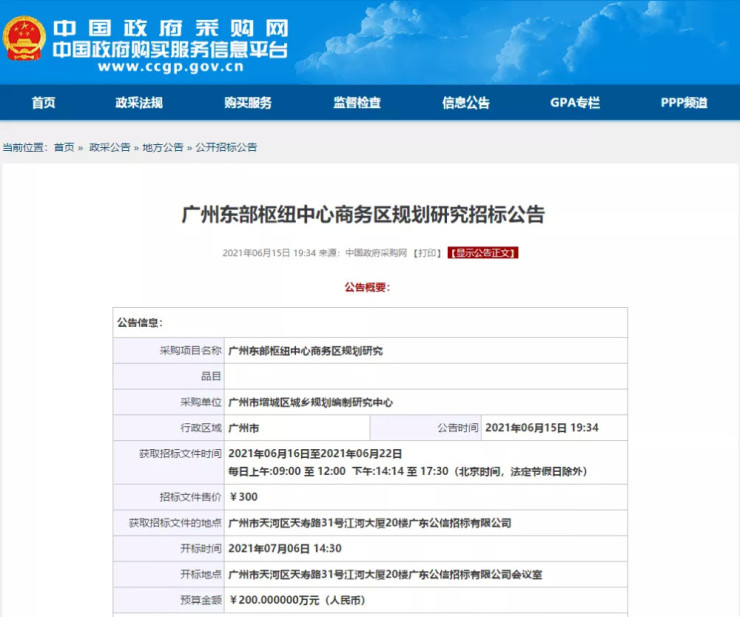Screen dimensions: 740x617
Task: Select the 购买服务 navigation item
Action: pos(248,103)
